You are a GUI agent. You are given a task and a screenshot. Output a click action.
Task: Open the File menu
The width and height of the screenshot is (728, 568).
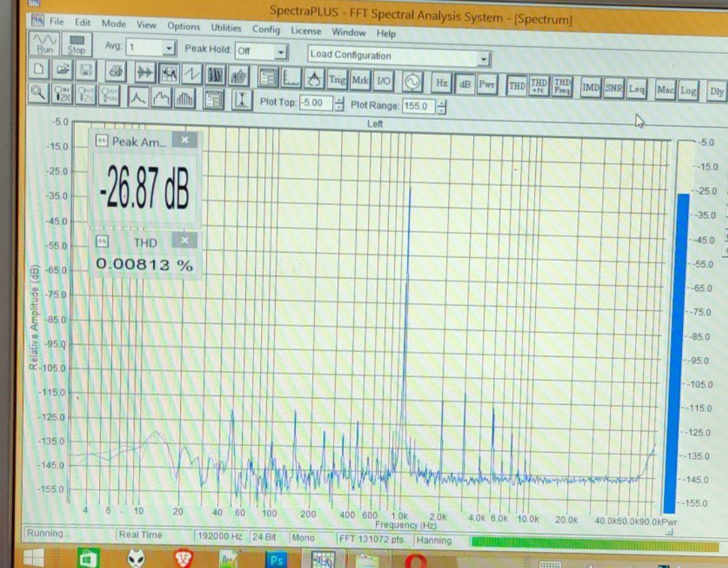pyautogui.click(x=56, y=22)
